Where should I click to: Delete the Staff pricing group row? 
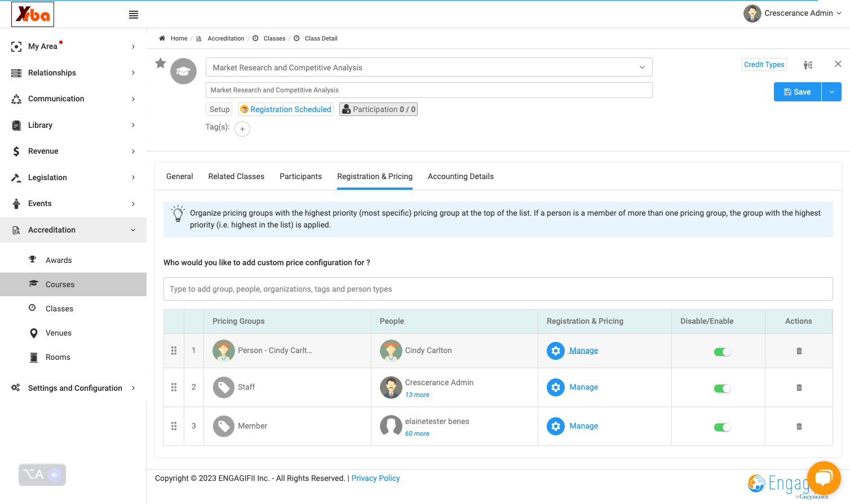click(799, 387)
